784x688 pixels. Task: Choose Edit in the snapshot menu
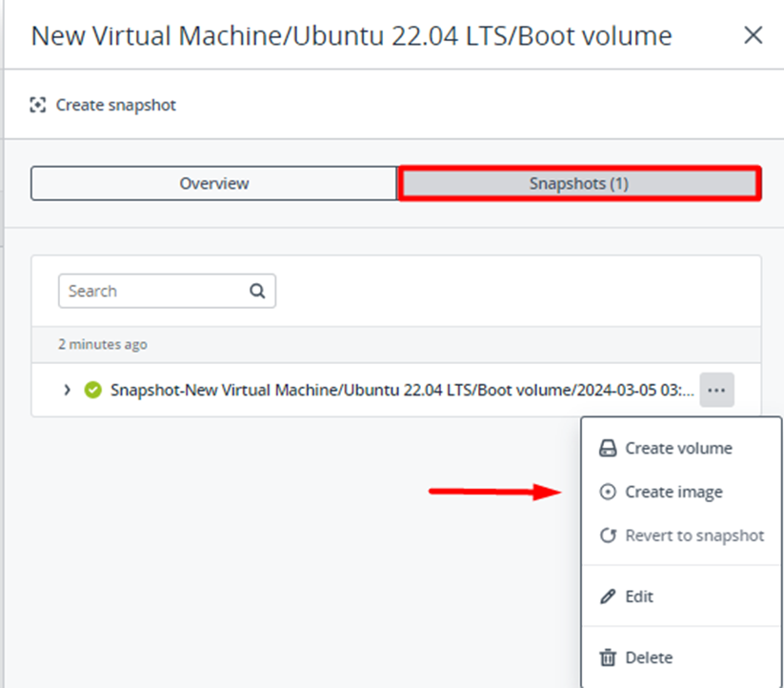[x=639, y=597]
